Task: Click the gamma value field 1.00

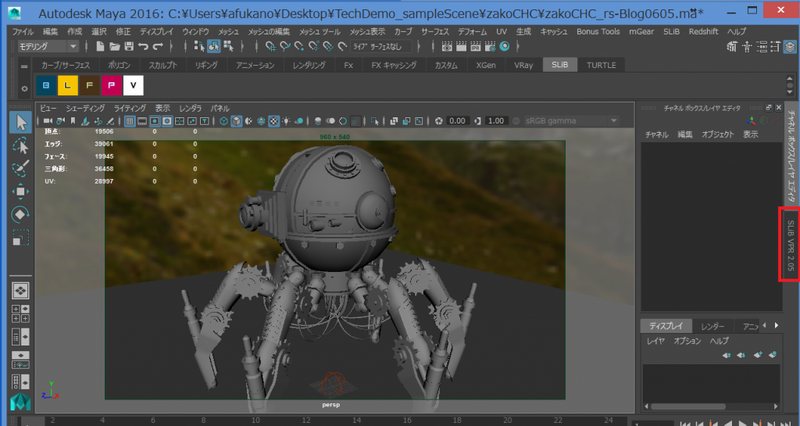Action: point(495,121)
